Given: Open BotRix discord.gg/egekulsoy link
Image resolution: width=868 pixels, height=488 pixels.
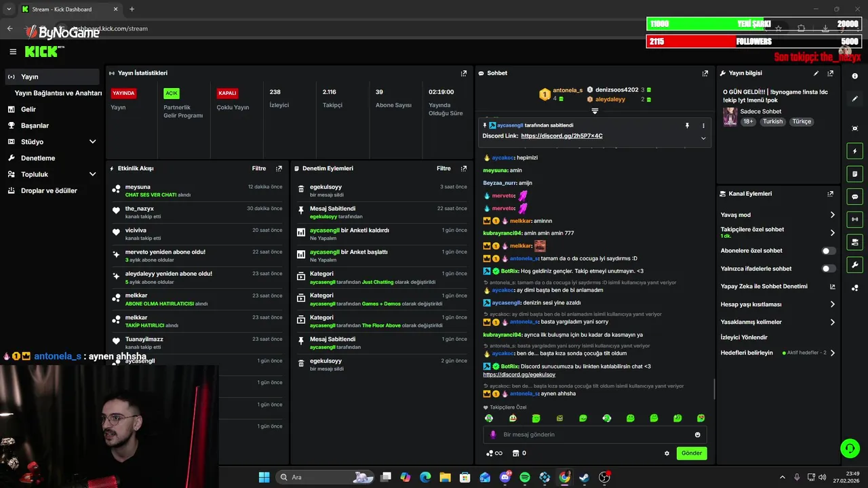Looking at the screenshot, I should 519,375.
